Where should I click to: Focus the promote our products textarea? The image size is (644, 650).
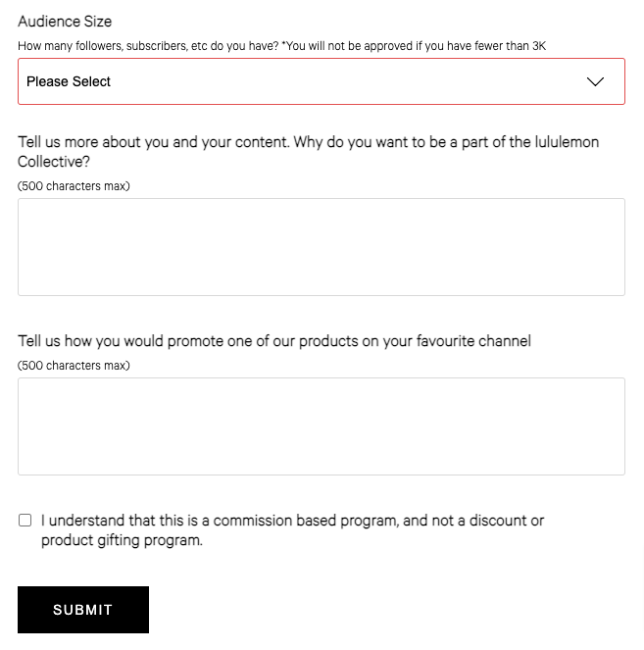321,426
